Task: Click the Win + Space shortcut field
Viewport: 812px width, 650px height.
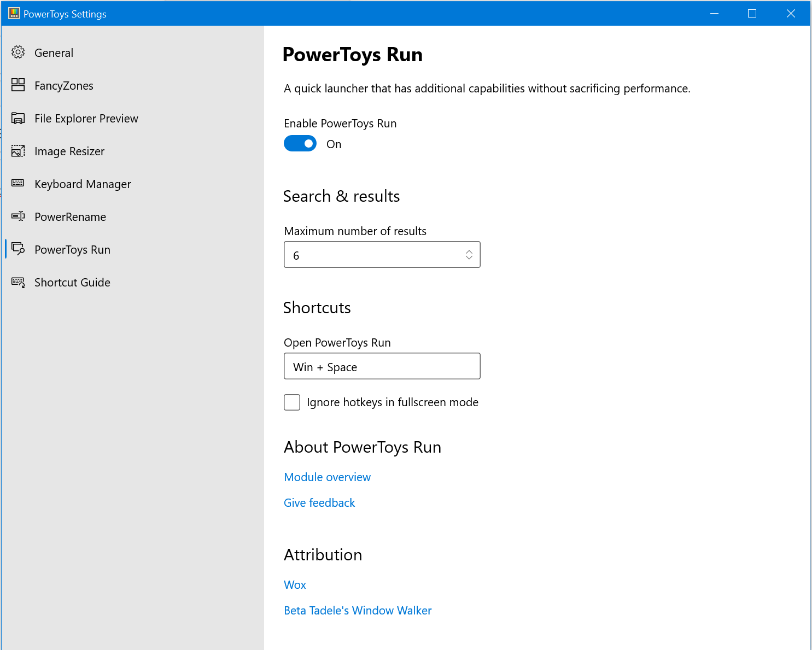Action: click(x=382, y=366)
